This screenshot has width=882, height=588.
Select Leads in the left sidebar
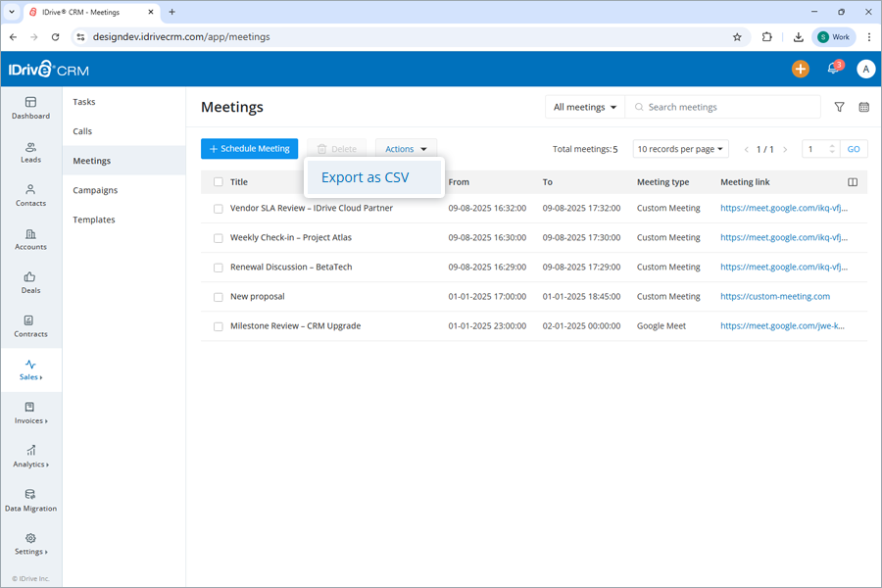pos(30,152)
